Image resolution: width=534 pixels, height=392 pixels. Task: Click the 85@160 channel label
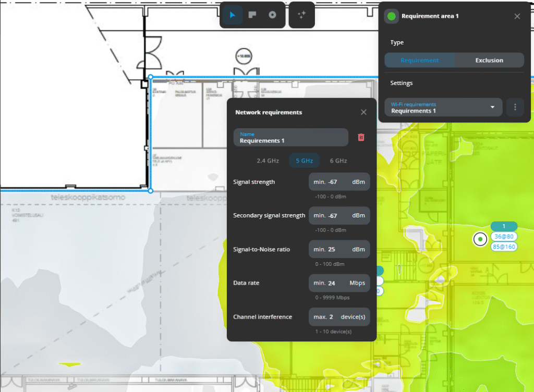504,246
